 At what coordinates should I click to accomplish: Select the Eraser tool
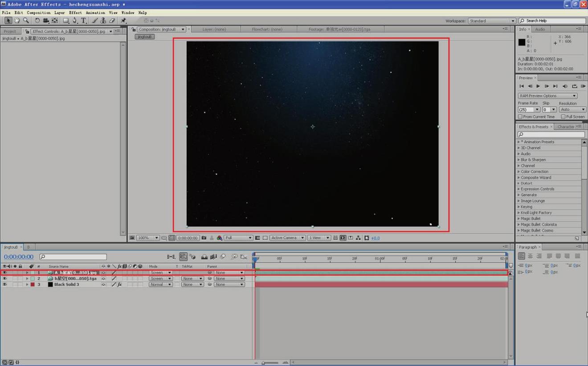112,20
